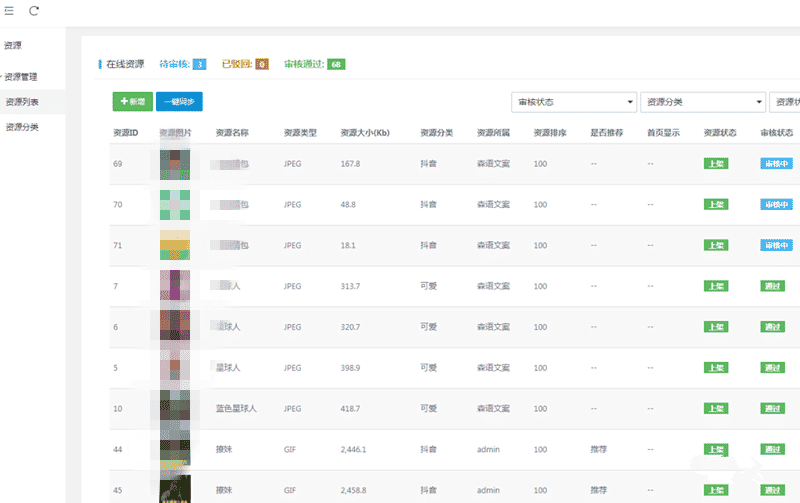Click the hamburger menu collapse icon
800x503 pixels.
(9, 11)
